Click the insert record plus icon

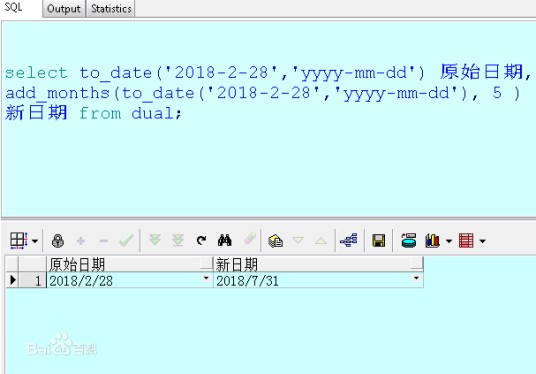click(81, 241)
